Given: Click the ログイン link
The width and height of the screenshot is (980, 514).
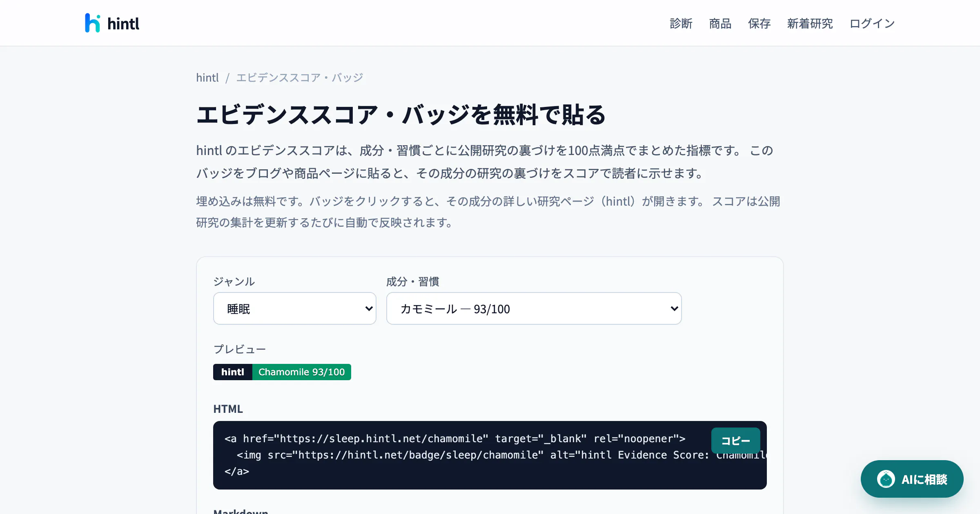Looking at the screenshot, I should 872,24.
